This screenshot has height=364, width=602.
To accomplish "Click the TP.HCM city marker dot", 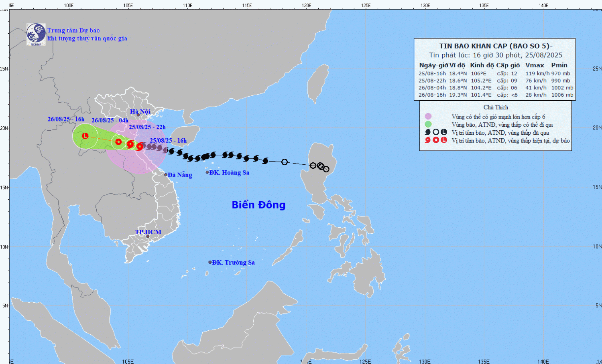I will pos(148,237).
